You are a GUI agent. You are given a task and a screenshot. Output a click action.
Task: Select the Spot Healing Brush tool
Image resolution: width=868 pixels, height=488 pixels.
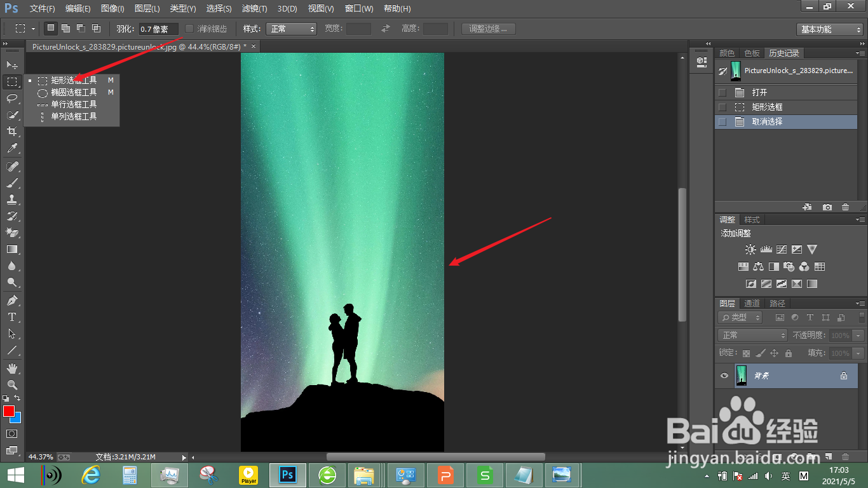(12, 166)
